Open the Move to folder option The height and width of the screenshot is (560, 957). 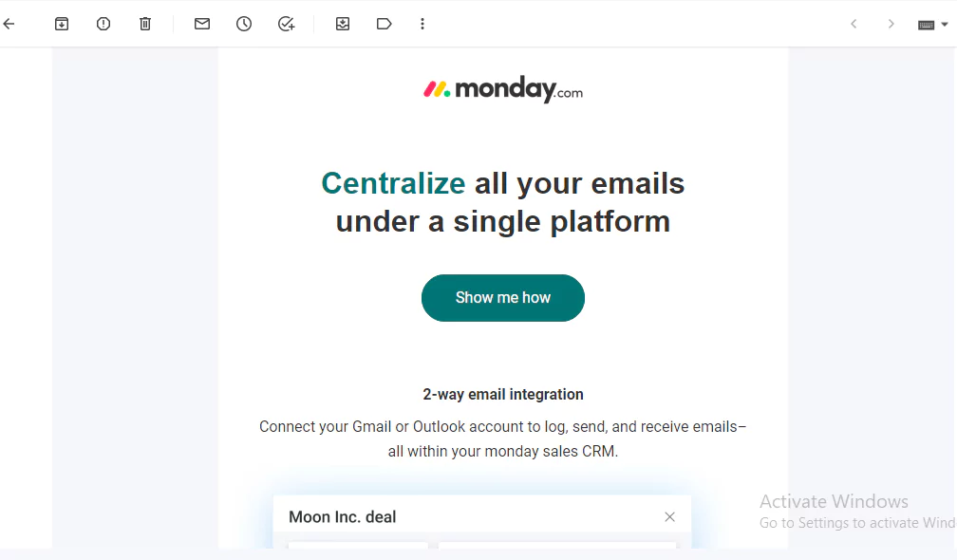[x=343, y=24]
